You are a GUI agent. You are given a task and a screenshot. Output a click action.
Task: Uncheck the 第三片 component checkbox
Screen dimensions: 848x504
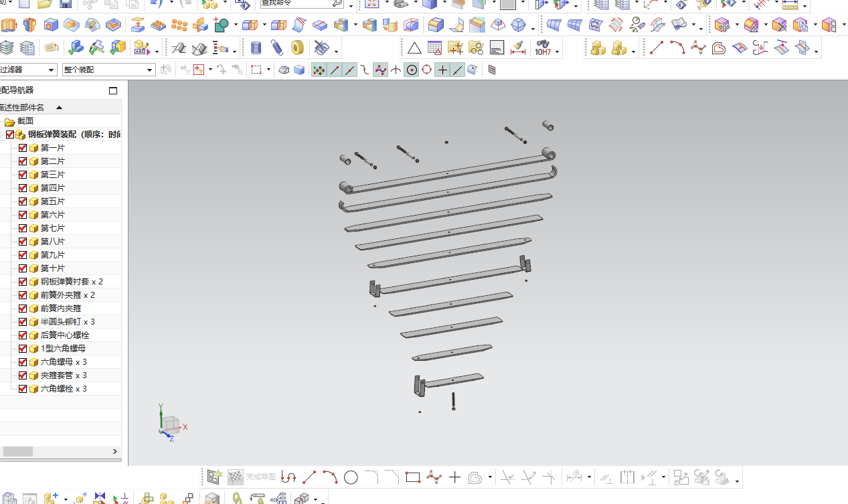click(23, 175)
